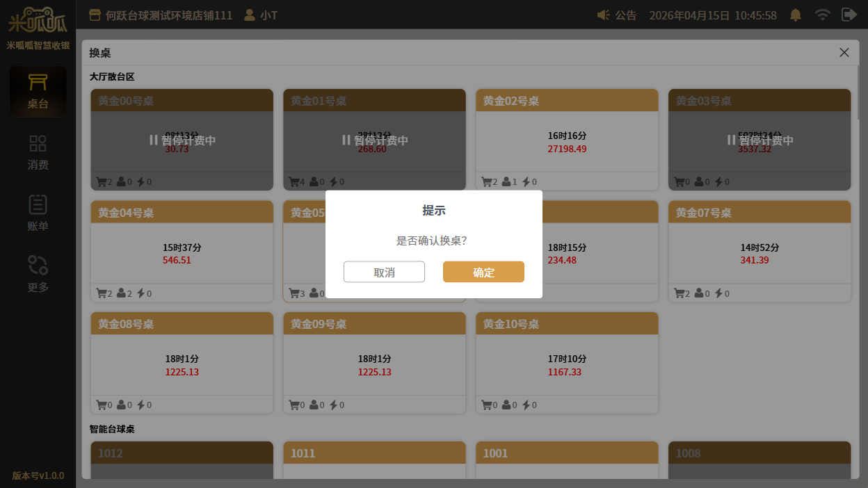Click the WiFi network status icon
Screen dimensions: 868x488
point(822,15)
